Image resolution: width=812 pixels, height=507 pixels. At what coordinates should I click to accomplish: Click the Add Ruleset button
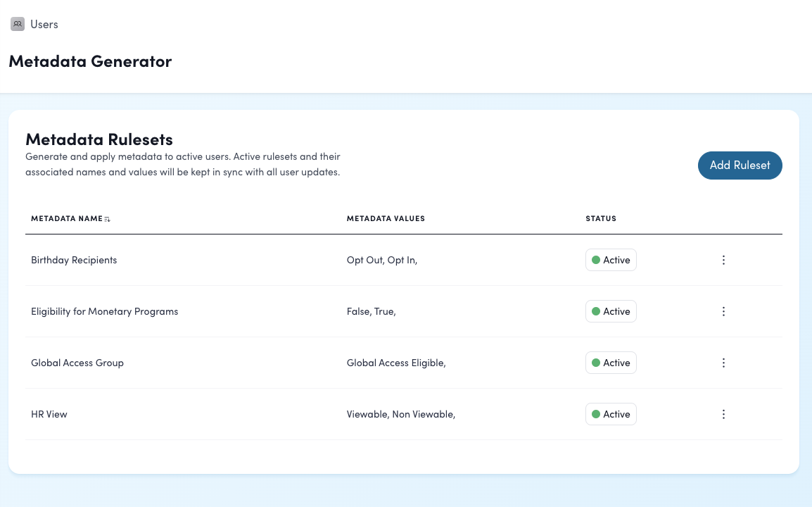pos(740,165)
